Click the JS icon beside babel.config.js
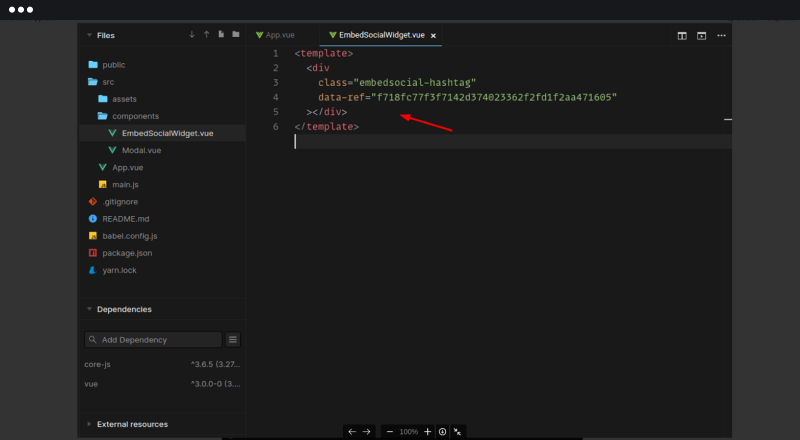800x440 pixels. (x=93, y=236)
